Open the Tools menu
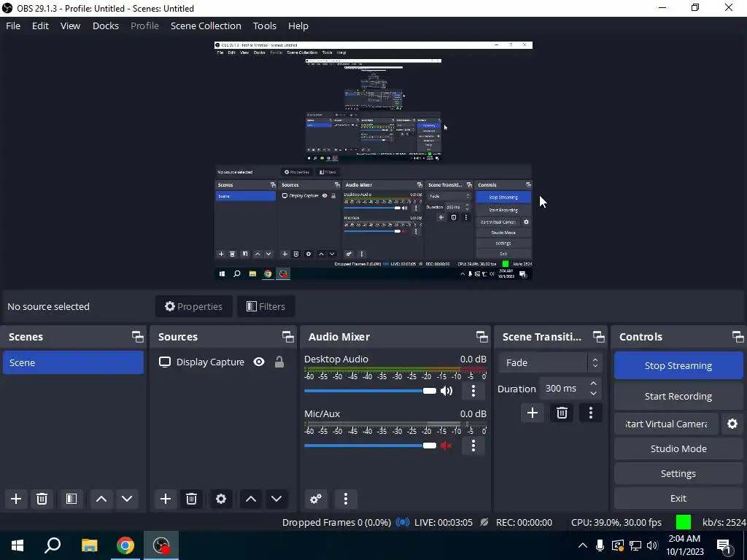Screen dimensions: 747x560 [264, 26]
